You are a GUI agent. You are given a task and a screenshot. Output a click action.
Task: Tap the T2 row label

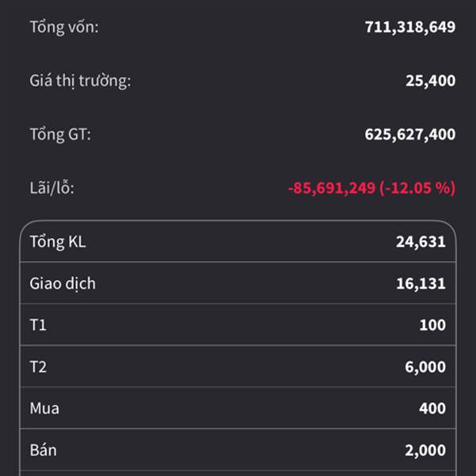tap(38, 367)
